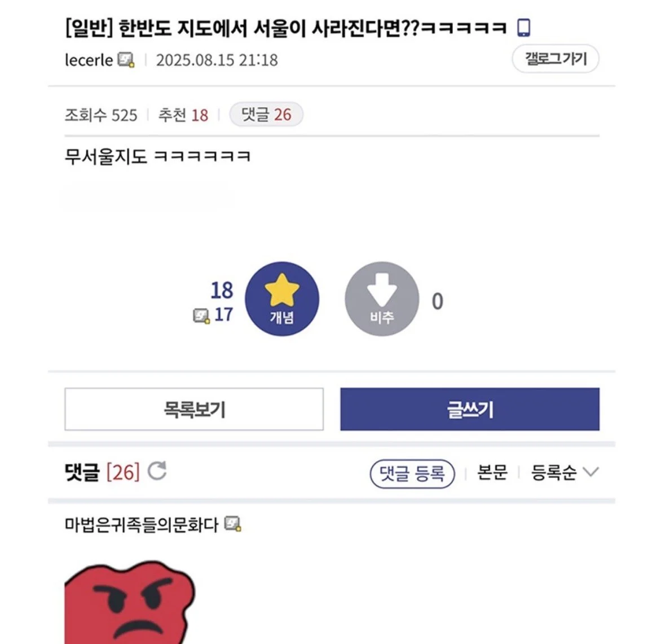The height and width of the screenshot is (644, 665).
Task: Click the 비추 downvote arrow icon
Action: tap(383, 299)
